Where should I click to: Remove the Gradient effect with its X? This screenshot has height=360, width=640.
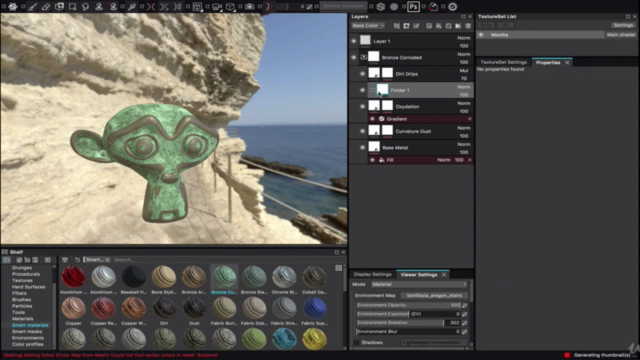tap(469, 119)
